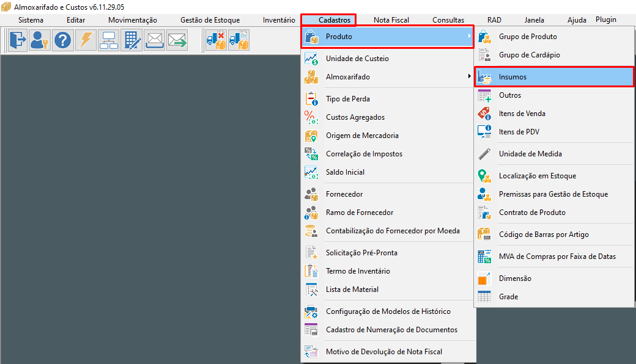636x364 pixels.
Task: Click the user with key toolbar icon
Action: [x=40, y=40]
